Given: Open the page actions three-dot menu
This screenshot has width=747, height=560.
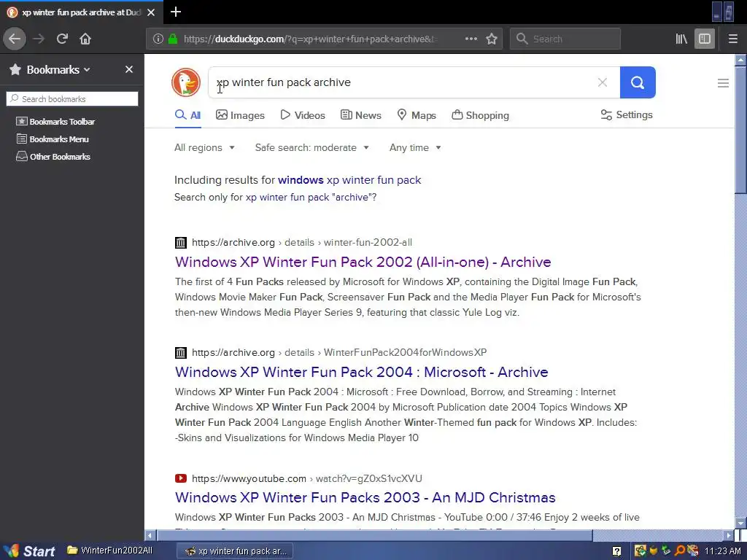Looking at the screenshot, I should 471,39.
